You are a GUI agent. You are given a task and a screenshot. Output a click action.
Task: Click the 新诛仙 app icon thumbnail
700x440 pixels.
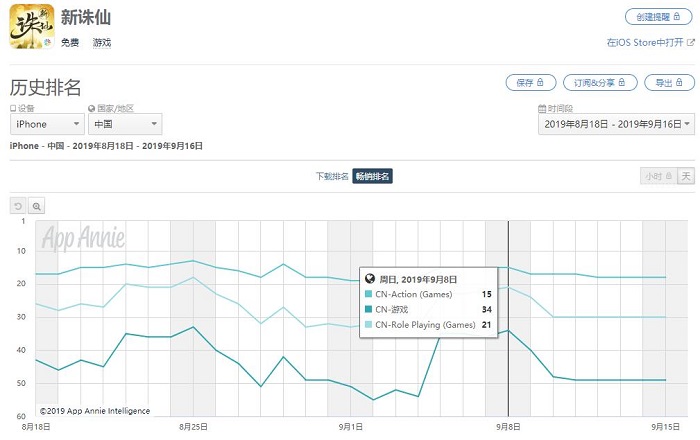[x=32, y=26]
